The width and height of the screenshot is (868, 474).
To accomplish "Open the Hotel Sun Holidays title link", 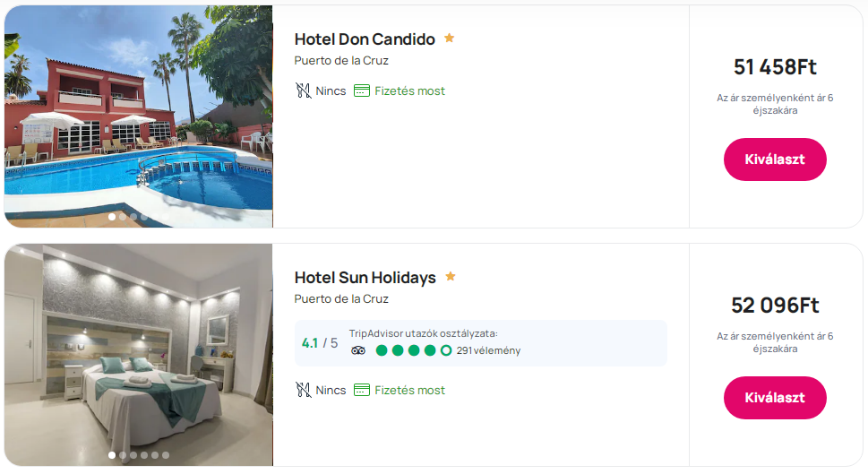I will (365, 278).
